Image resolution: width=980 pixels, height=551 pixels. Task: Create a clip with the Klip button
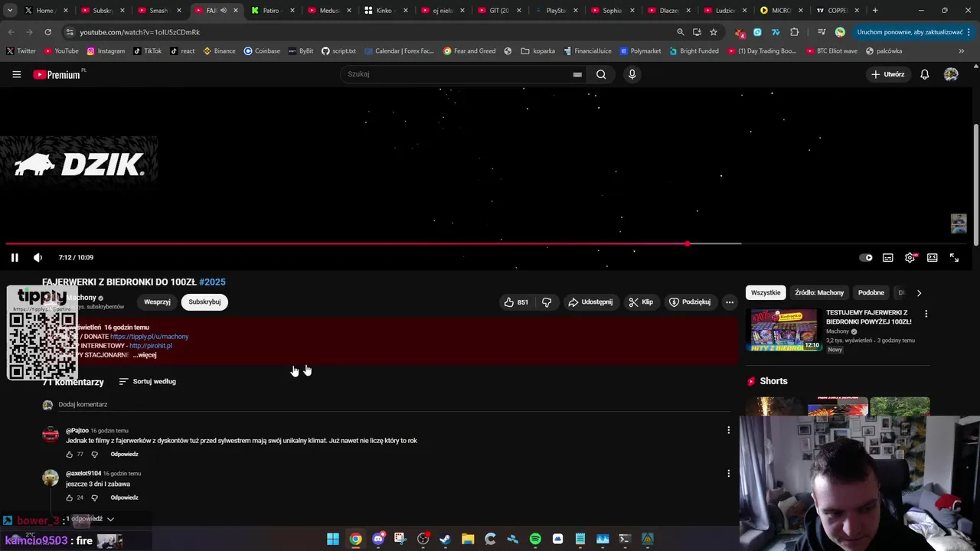pos(641,302)
